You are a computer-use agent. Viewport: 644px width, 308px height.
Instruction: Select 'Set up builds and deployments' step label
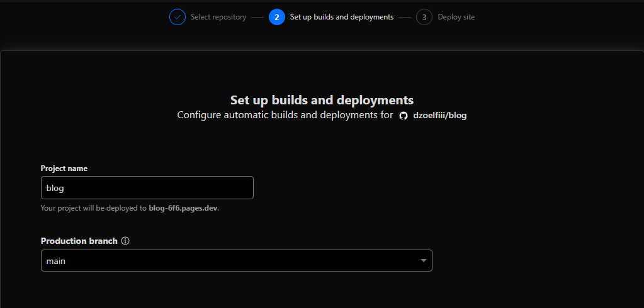[341, 17]
